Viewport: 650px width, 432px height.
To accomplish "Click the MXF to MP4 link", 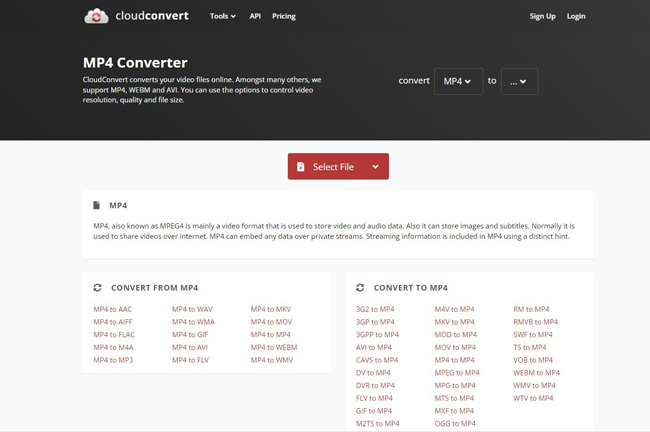I will [x=454, y=411].
